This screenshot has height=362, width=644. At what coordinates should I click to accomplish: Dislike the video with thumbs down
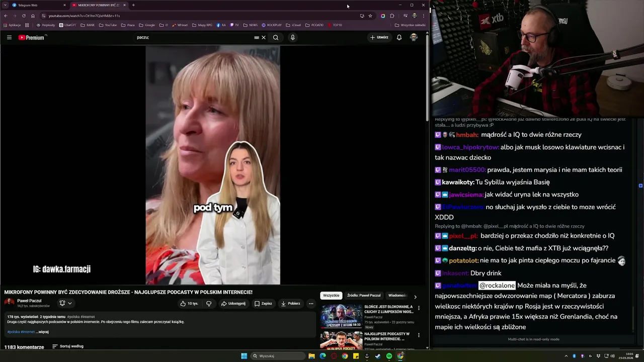click(209, 303)
